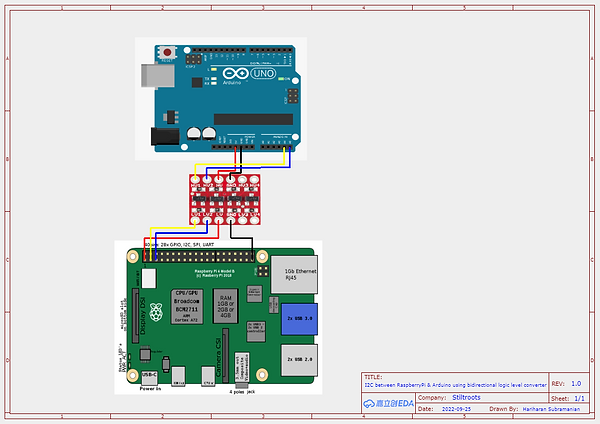This screenshot has height=424, width=600.
Task: Select the Arduino black DC power jack
Action: (165, 137)
